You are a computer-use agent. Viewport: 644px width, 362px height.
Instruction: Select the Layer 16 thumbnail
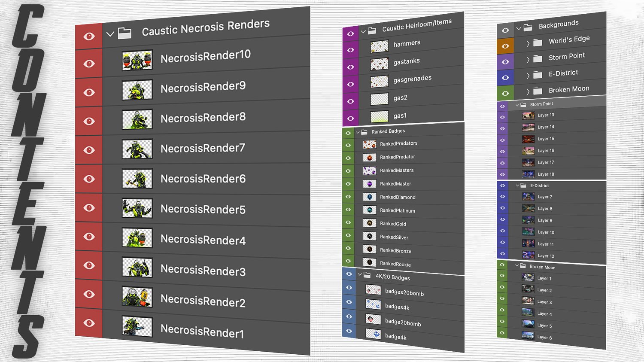pos(528,151)
